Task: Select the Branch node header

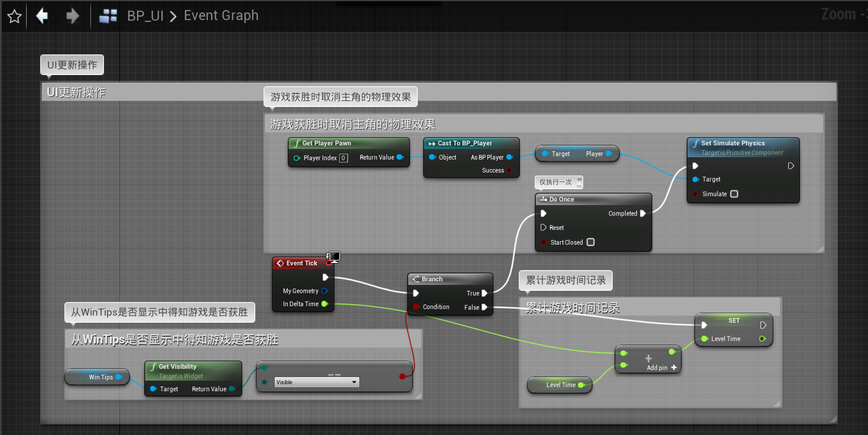Action: coord(450,279)
